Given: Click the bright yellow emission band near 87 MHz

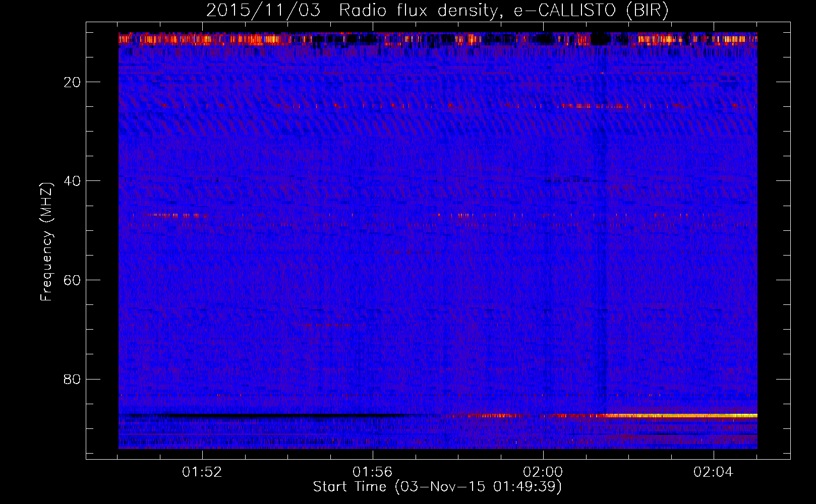Looking at the screenshot, I should (x=681, y=415).
